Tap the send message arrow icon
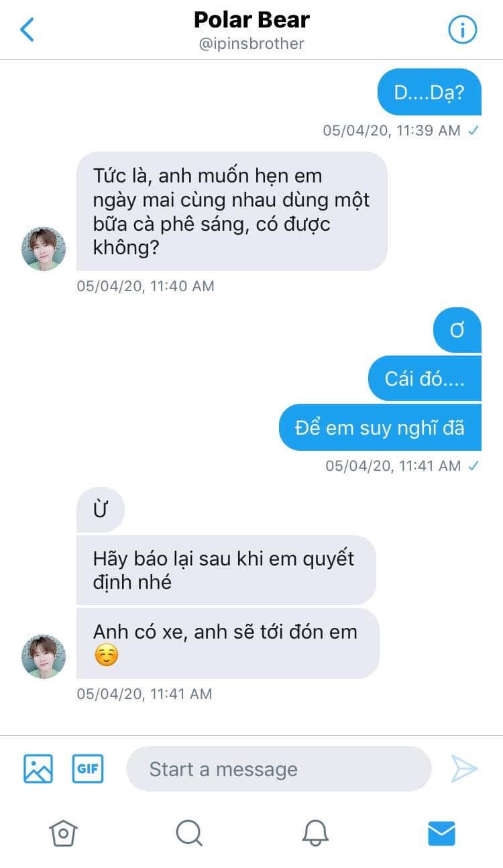Viewport: 503px width, 868px height. pyautogui.click(x=464, y=769)
